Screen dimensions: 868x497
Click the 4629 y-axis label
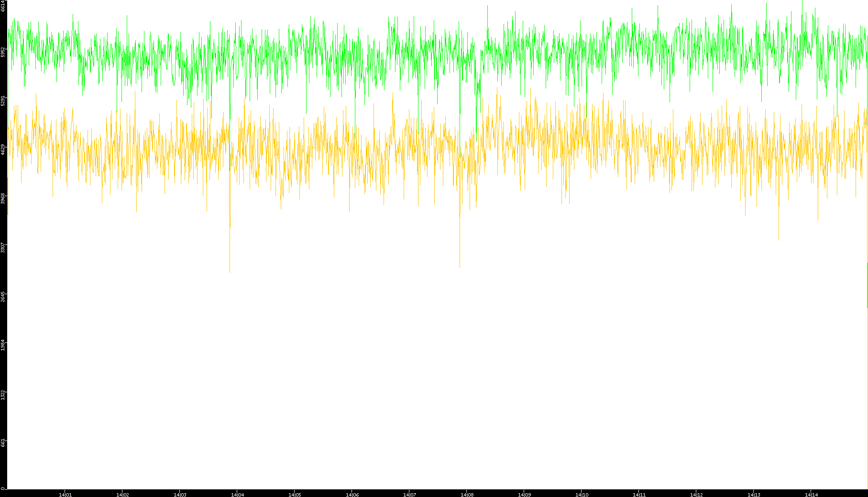(x=3, y=149)
